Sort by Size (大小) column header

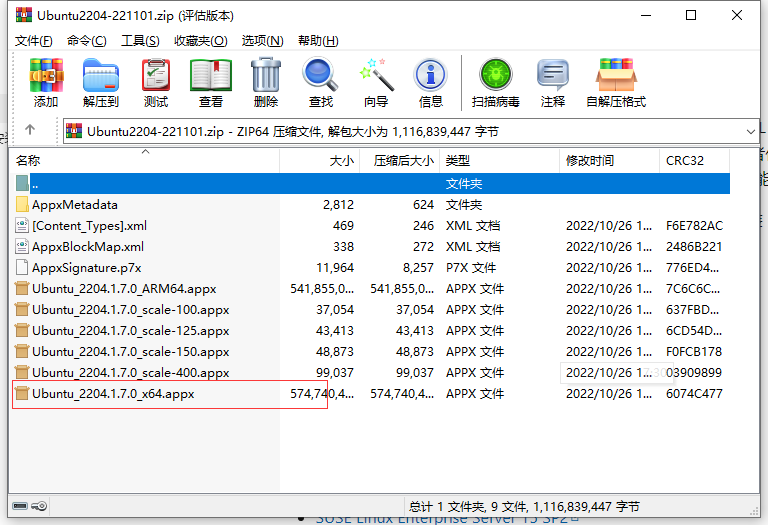coord(319,160)
